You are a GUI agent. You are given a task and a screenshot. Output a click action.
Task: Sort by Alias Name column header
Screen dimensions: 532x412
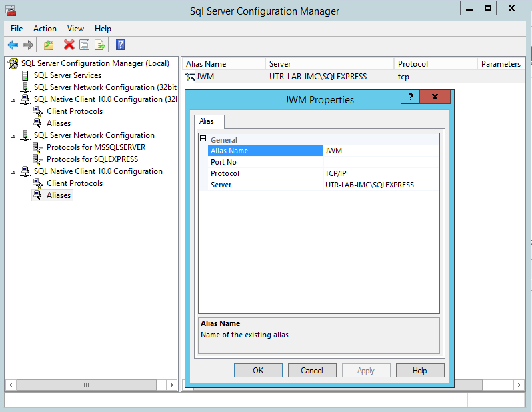pos(223,64)
